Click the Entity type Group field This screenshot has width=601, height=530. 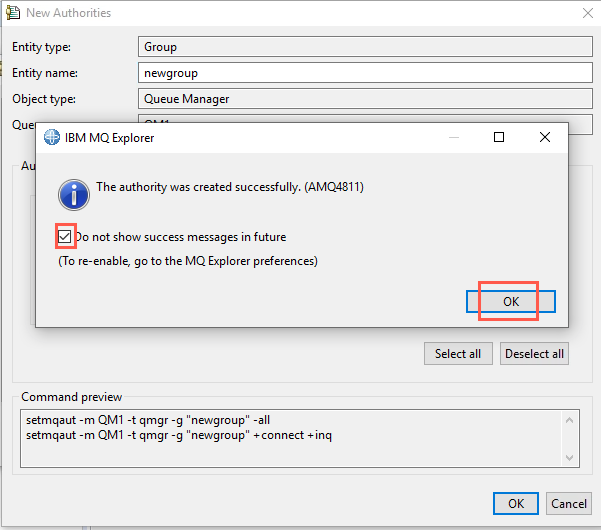tap(365, 47)
